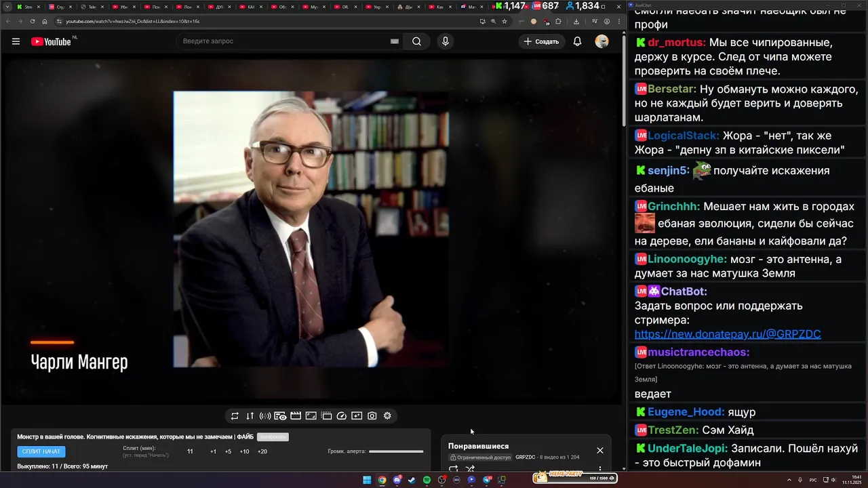
Task: Bookmark this page with star icon
Action: pyautogui.click(x=505, y=21)
